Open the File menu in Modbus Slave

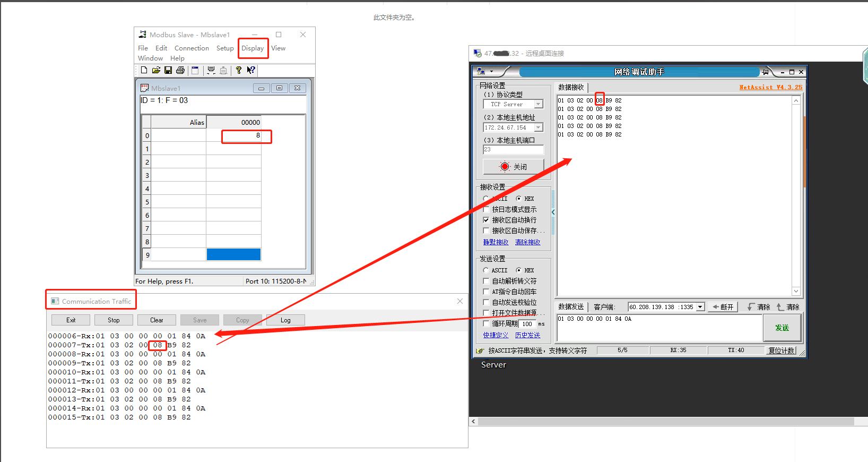coord(143,48)
